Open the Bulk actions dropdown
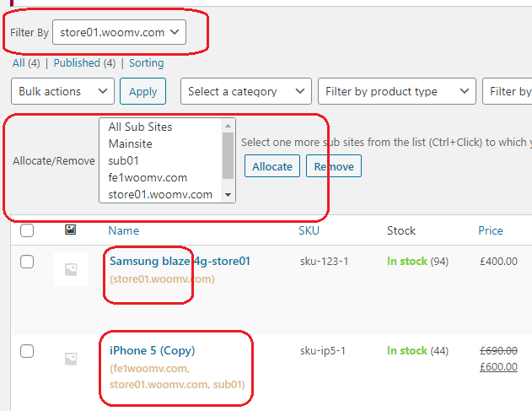The image size is (532, 411). click(x=62, y=91)
